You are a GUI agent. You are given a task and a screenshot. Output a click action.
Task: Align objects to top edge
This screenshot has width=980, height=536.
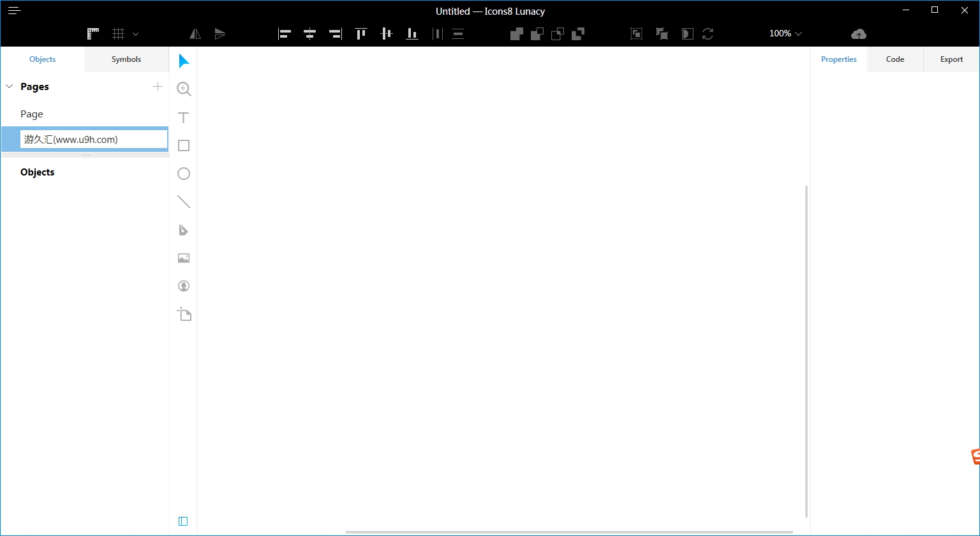point(361,34)
